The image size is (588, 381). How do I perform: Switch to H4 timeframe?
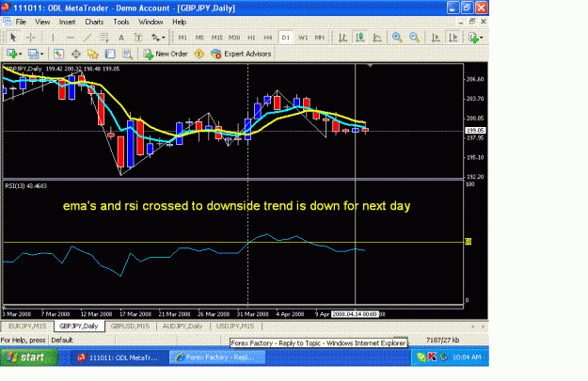[x=268, y=37]
